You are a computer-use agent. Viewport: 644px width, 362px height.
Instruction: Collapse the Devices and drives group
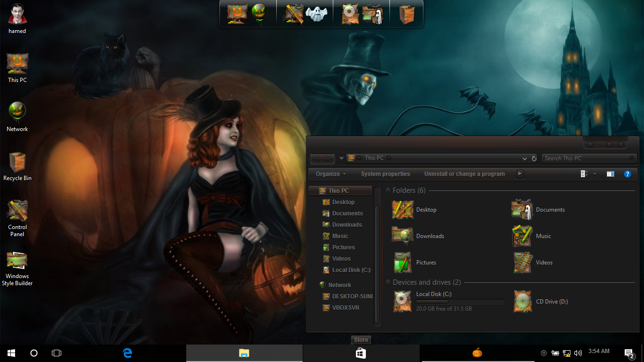tap(388, 282)
